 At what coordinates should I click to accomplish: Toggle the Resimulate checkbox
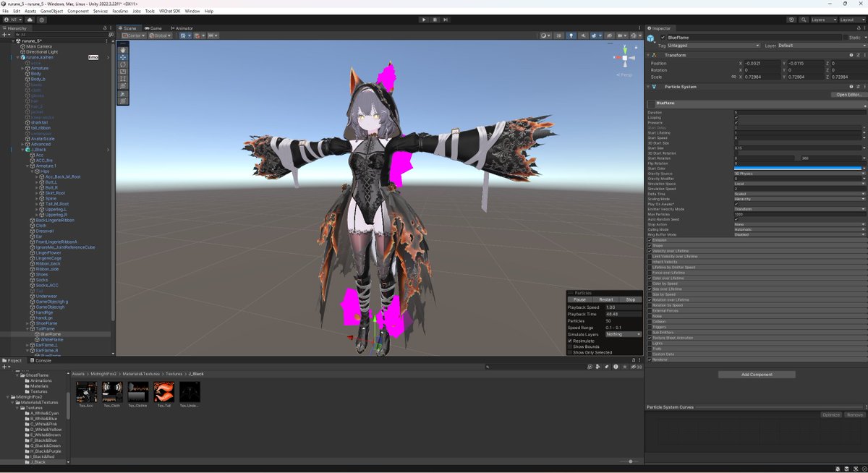click(x=570, y=341)
